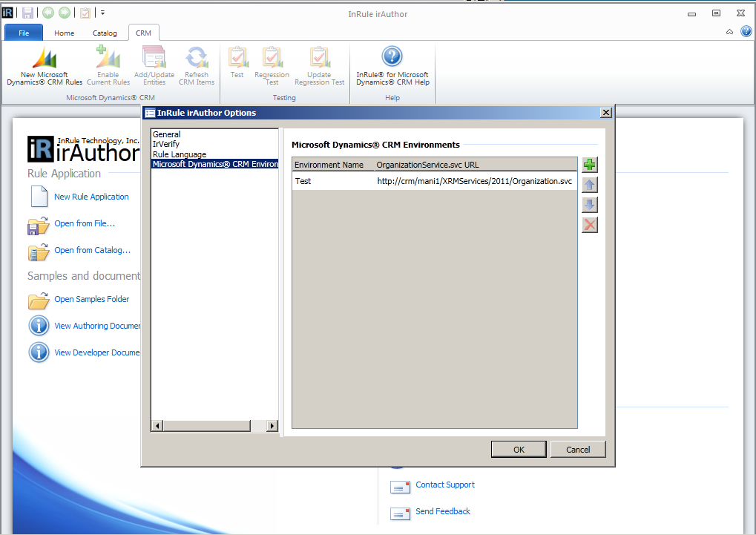Delete the selected environment using the red X
The image size is (756, 535).
click(589, 224)
